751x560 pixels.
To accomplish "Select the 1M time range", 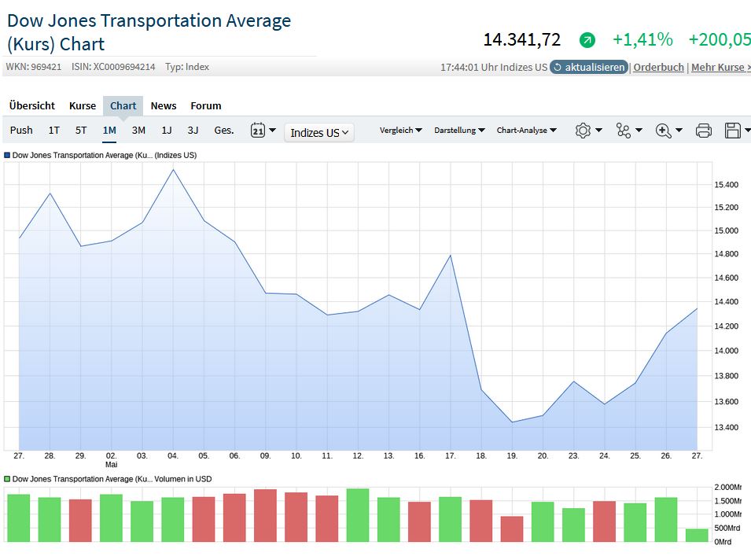I will pyautogui.click(x=109, y=131).
